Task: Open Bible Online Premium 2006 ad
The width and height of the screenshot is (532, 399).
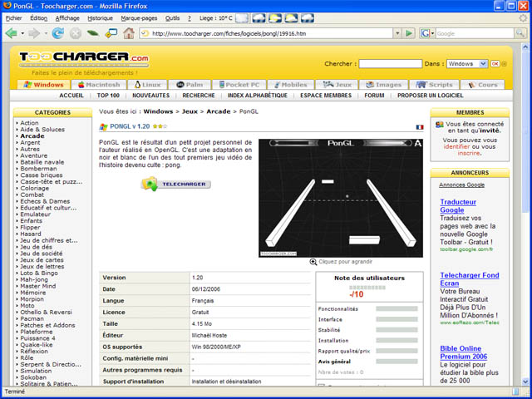Action: (x=464, y=352)
